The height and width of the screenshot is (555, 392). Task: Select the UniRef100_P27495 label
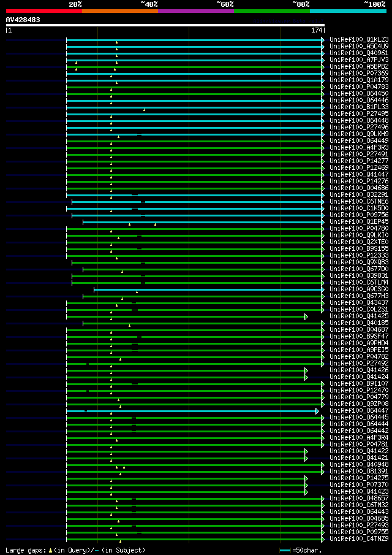[359, 113]
